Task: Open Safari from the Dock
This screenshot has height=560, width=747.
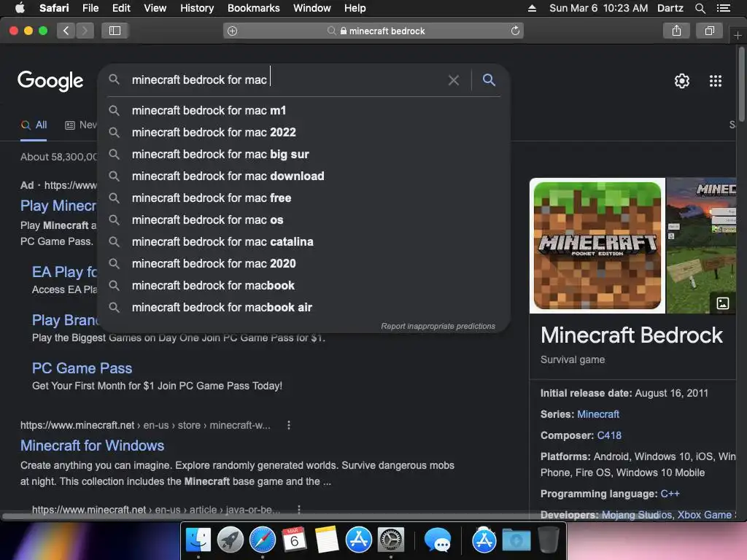Action: click(x=263, y=540)
